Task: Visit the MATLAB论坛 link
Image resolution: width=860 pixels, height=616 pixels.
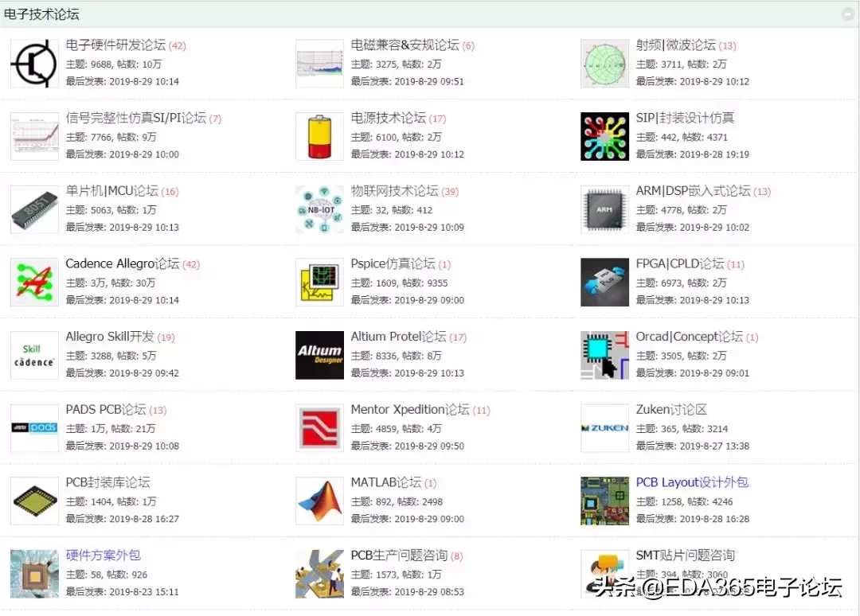Action: [386, 482]
